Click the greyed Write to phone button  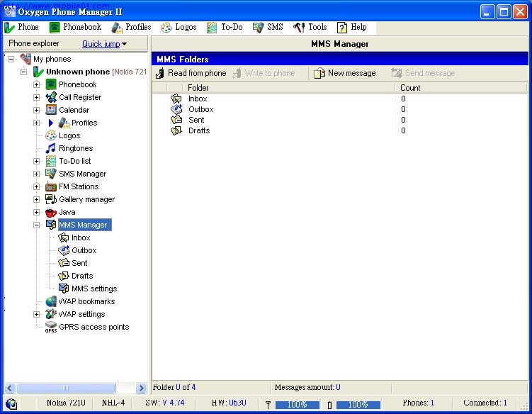pyautogui.click(x=264, y=73)
